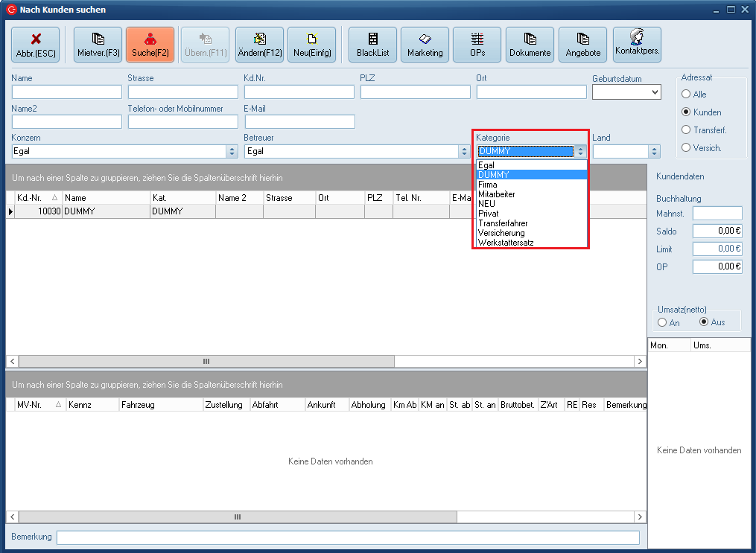This screenshot has width=756, height=553.
Task: Enable Umsatz An radio button
Action: coord(662,322)
